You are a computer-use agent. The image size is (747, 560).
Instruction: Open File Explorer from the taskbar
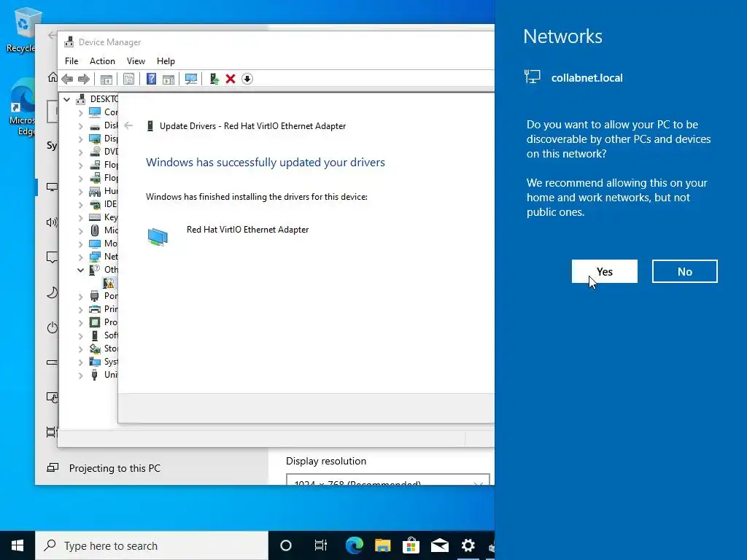pos(382,545)
